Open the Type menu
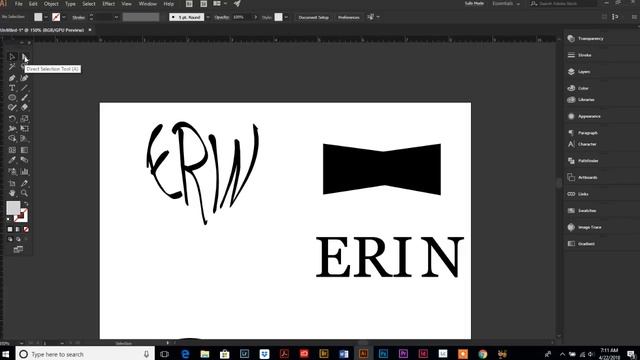 pyautogui.click(x=70, y=4)
